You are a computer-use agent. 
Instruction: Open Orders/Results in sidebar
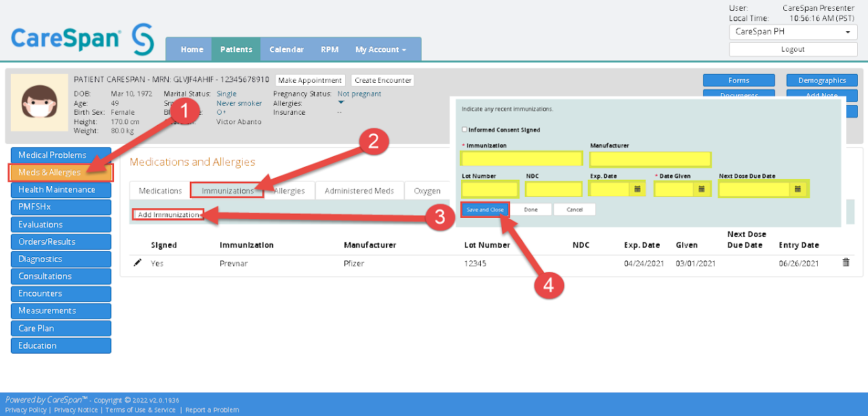click(61, 242)
